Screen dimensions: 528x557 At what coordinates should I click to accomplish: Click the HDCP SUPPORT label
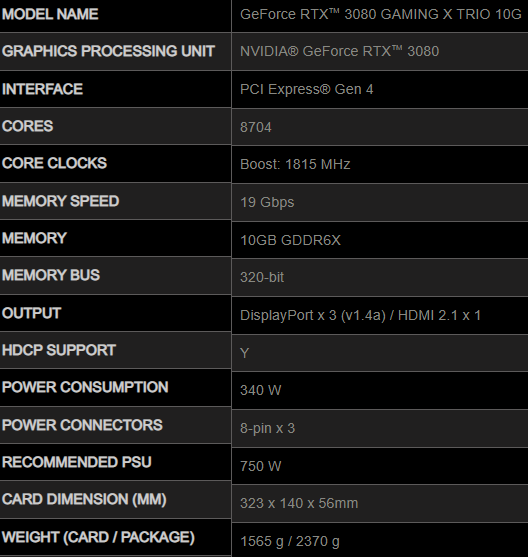59,350
